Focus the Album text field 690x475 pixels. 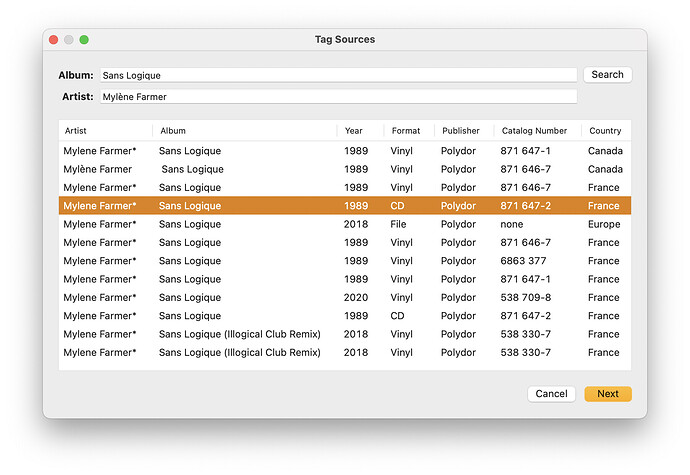(338, 75)
